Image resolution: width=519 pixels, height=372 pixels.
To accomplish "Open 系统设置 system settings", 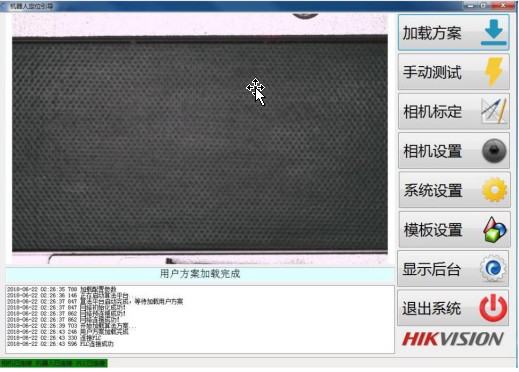I will coord(433,190).
